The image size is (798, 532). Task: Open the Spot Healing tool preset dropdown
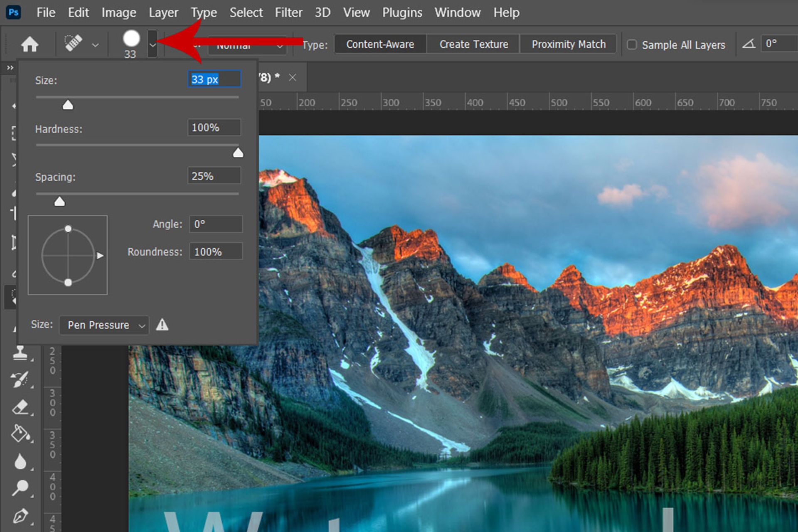(x=95, y=45)
